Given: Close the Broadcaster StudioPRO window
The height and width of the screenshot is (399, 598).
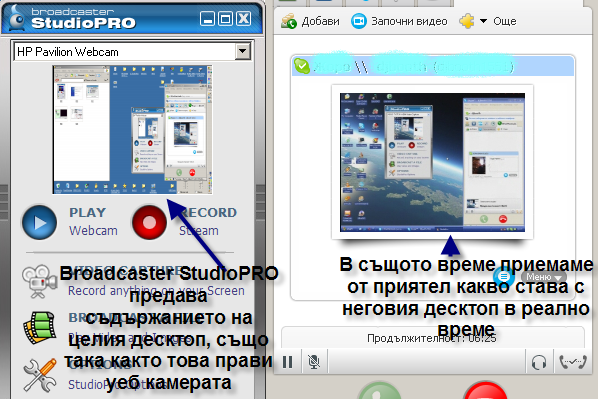Looking at the screenshot, I should pos(243,18).
